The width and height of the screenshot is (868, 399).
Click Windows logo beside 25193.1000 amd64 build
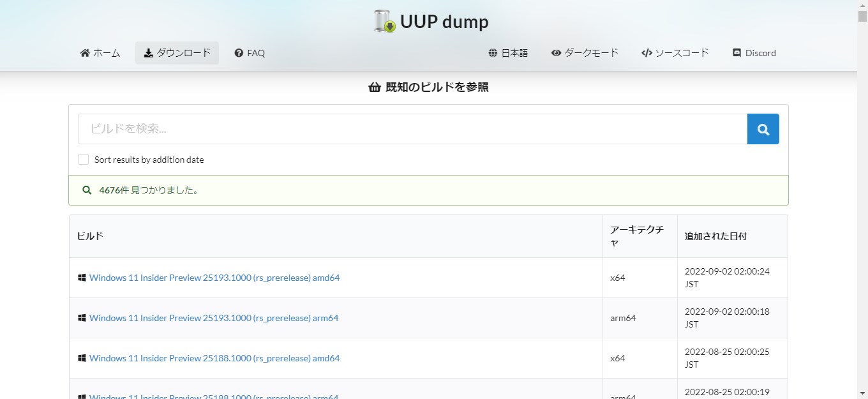click(82, 278)
